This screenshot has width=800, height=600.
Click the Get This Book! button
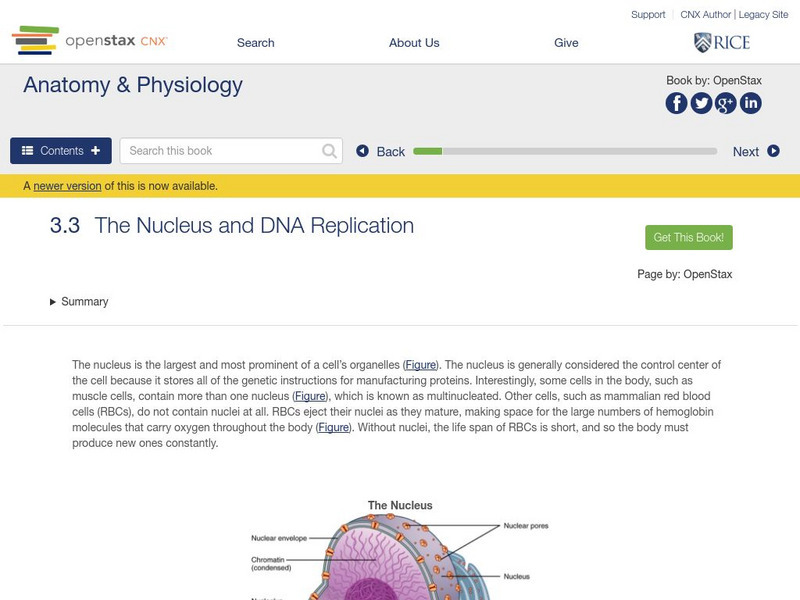point(689,238)
